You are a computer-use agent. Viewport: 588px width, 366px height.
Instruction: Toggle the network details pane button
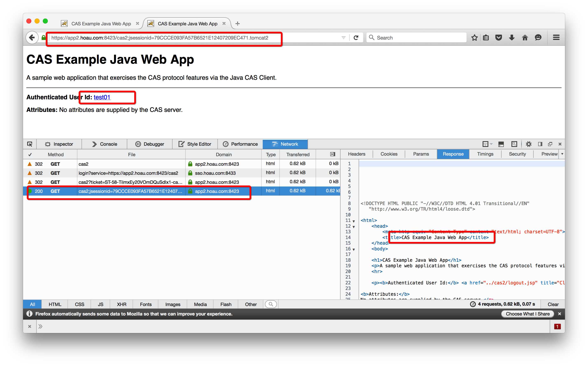(333, 154)
